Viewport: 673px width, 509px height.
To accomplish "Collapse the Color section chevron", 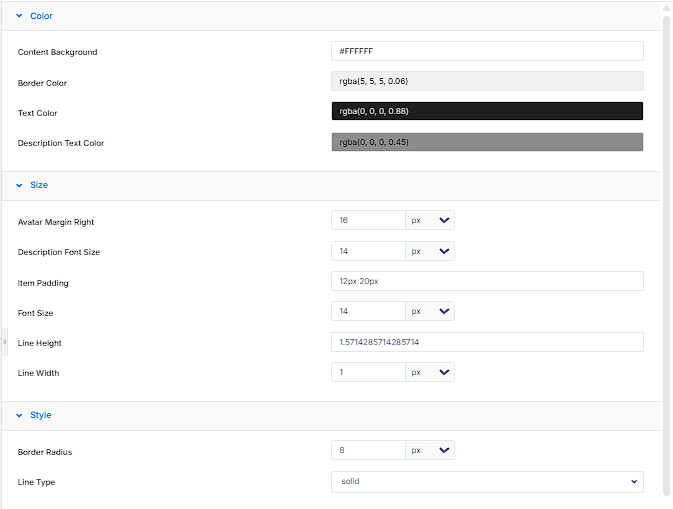I will pos(19,16).
